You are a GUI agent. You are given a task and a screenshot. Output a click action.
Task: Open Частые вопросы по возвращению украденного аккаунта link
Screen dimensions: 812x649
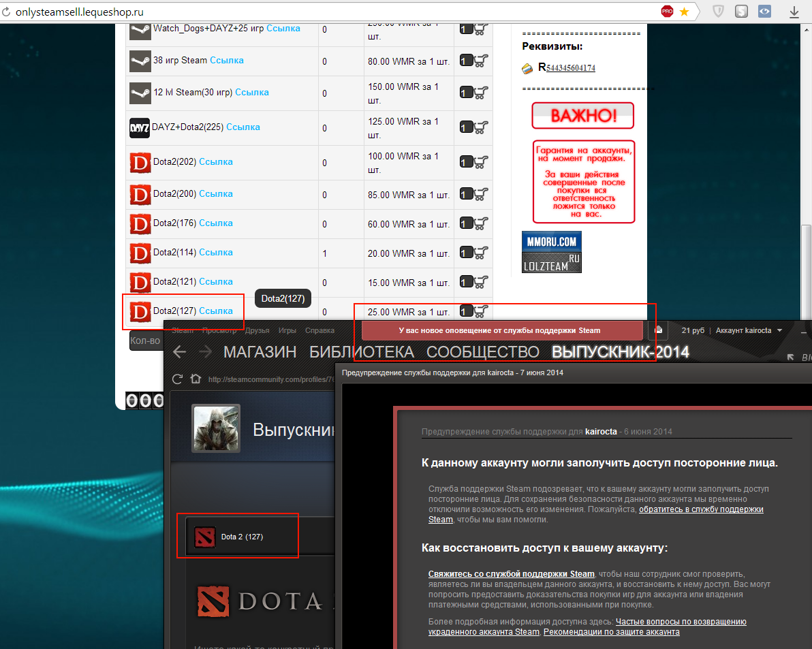coord(587,627)
